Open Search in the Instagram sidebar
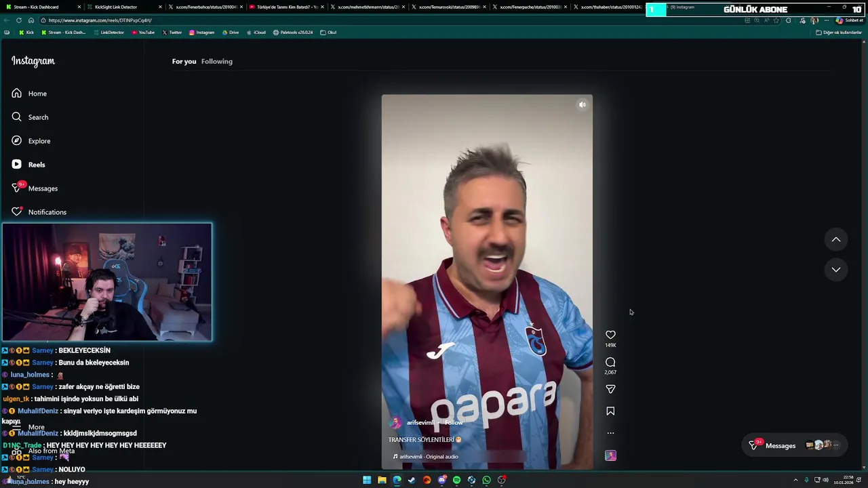 click(x=30, y=117)
